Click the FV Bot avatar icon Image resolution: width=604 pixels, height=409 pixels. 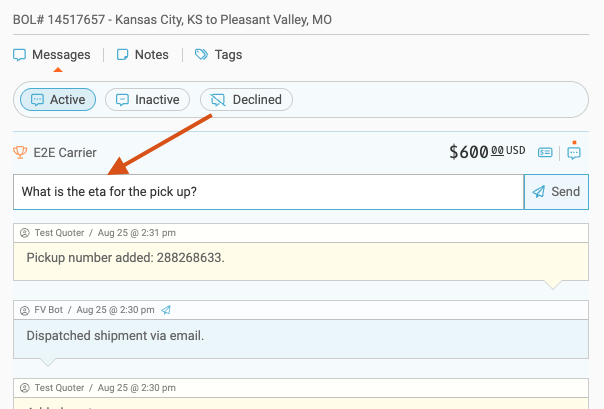point(24,310)
